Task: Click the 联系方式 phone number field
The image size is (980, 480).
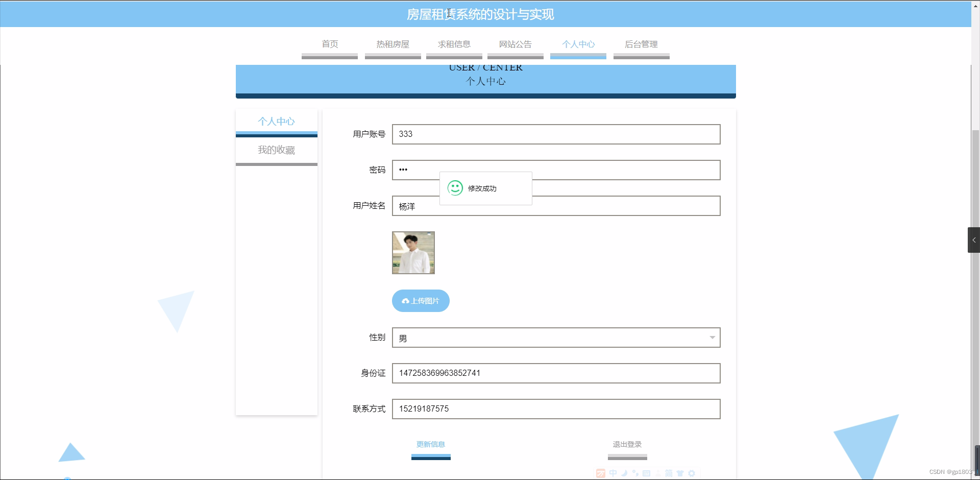Action: pos(555,409)
